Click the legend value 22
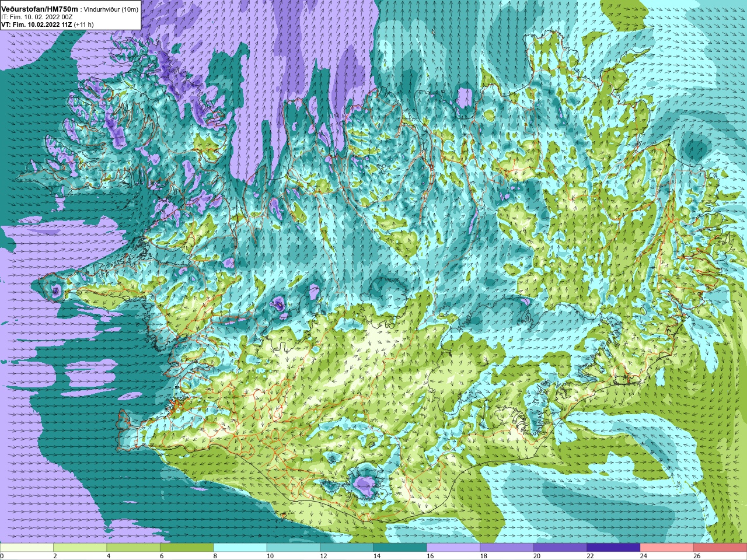This screenshot has height=560, width=747. click(x=590, y=556)
